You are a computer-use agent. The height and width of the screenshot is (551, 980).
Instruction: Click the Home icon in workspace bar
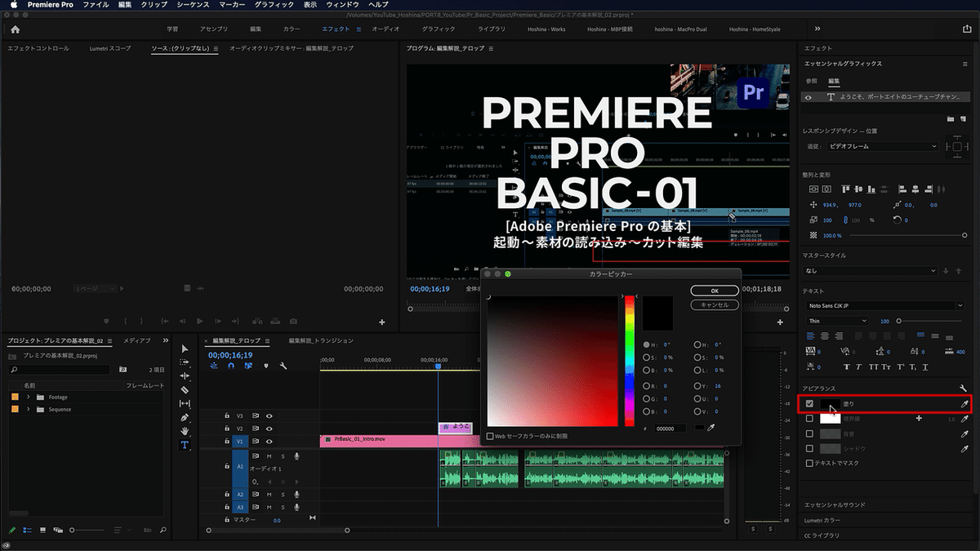pos(15,29)
